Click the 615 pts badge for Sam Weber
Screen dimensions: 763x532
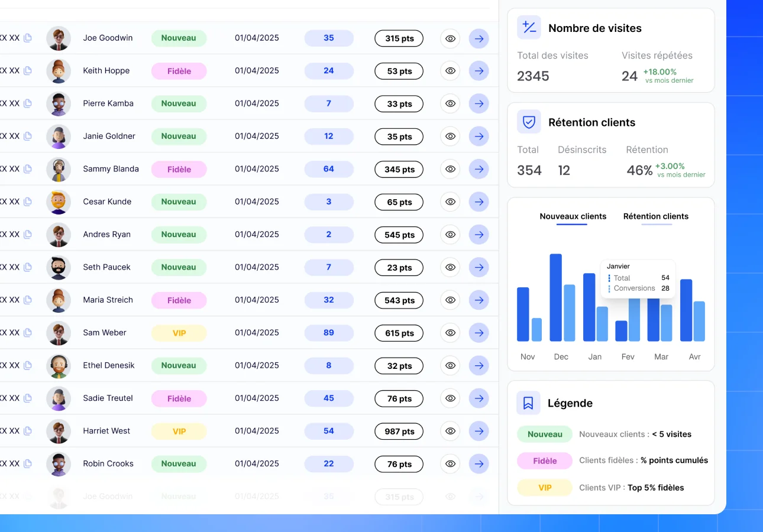tap(399, 333)
